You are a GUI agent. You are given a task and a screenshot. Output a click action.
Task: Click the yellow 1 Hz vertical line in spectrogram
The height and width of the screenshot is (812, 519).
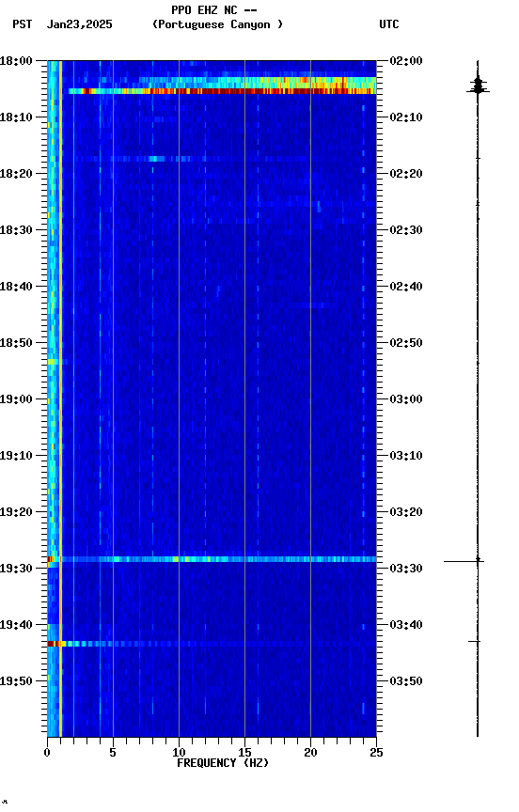click(x=60, y=398)
